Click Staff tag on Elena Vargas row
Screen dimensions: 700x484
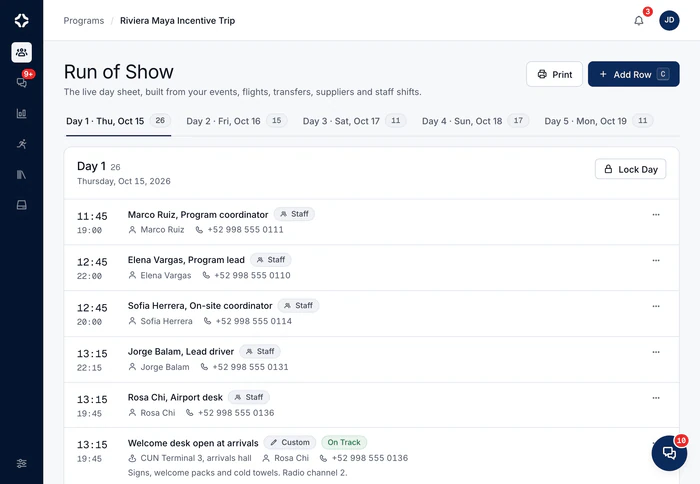(x=271, y=260)
